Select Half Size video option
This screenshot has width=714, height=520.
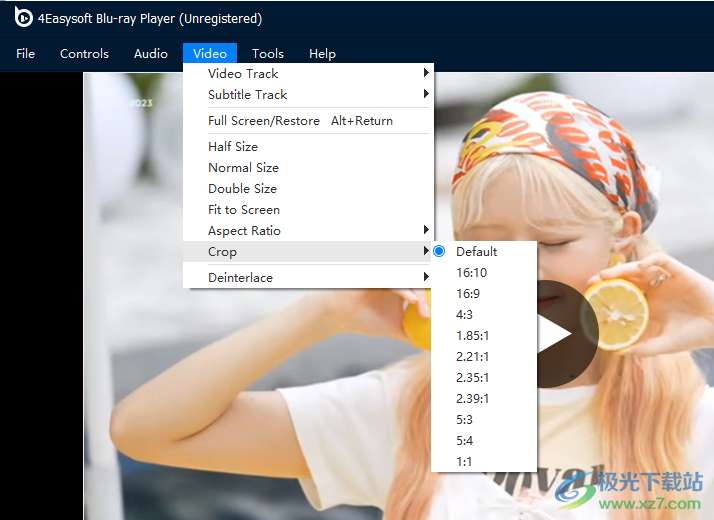[x=308, y=147]
